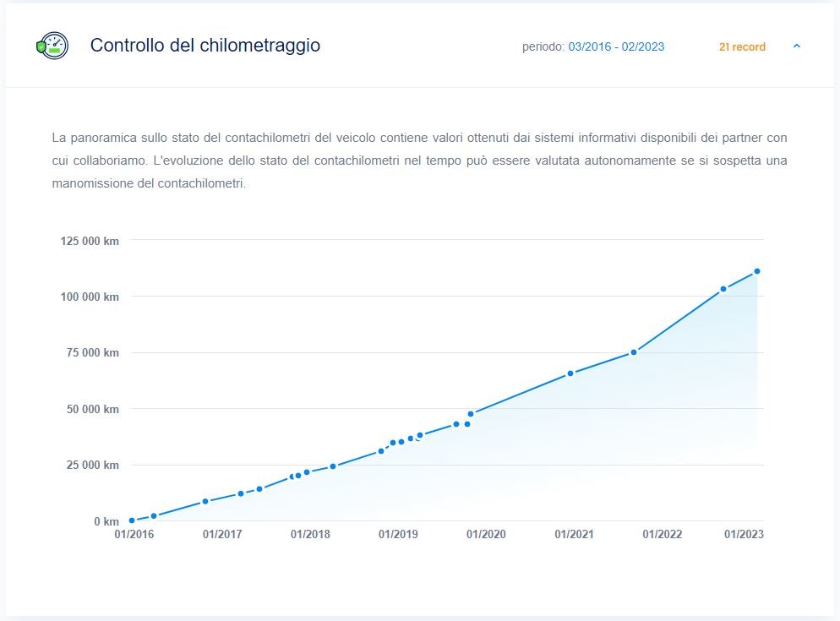Select the final data point at the chart's peak
Viewport: 840px width, 621px height.
point(757,272)
